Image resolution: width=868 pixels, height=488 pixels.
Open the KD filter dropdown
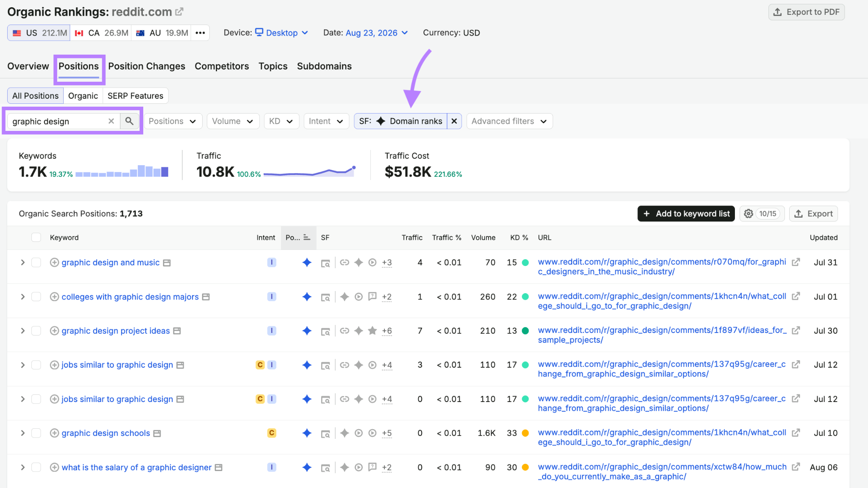point(281,121)
